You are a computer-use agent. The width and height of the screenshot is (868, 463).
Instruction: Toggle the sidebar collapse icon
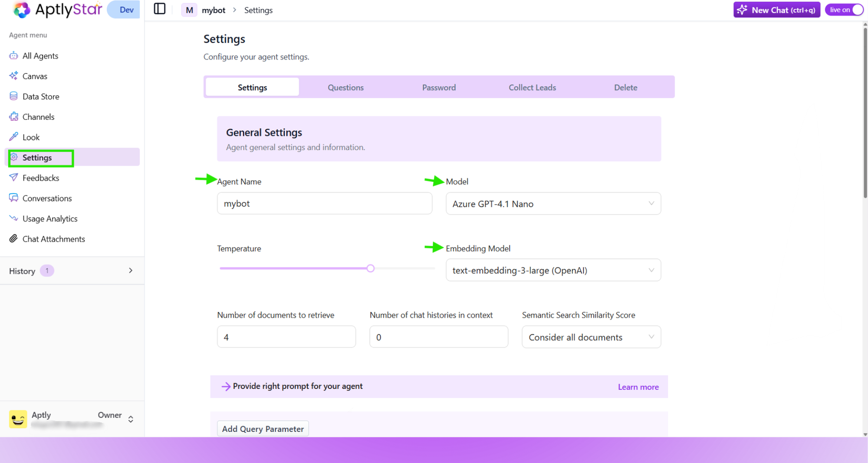(159, 9)
